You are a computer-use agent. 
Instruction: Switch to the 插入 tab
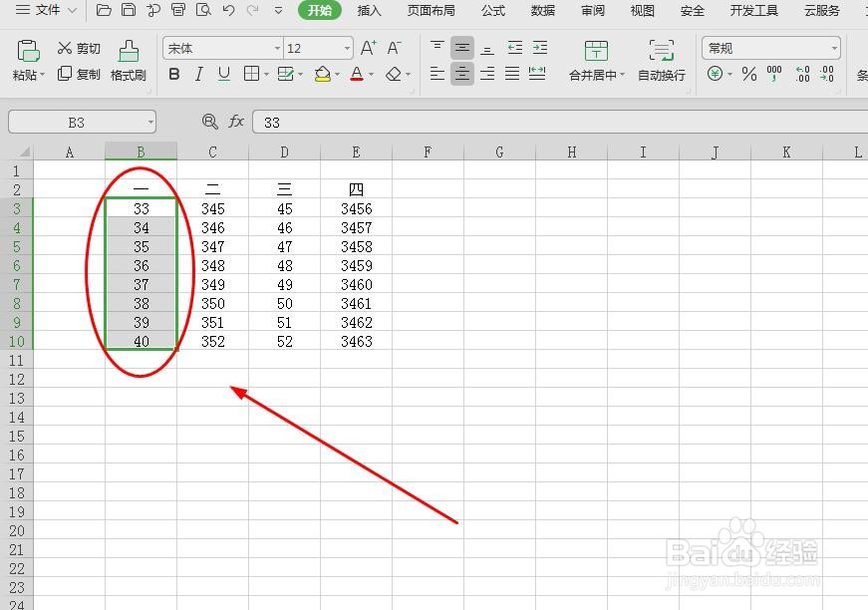point(370,10)
